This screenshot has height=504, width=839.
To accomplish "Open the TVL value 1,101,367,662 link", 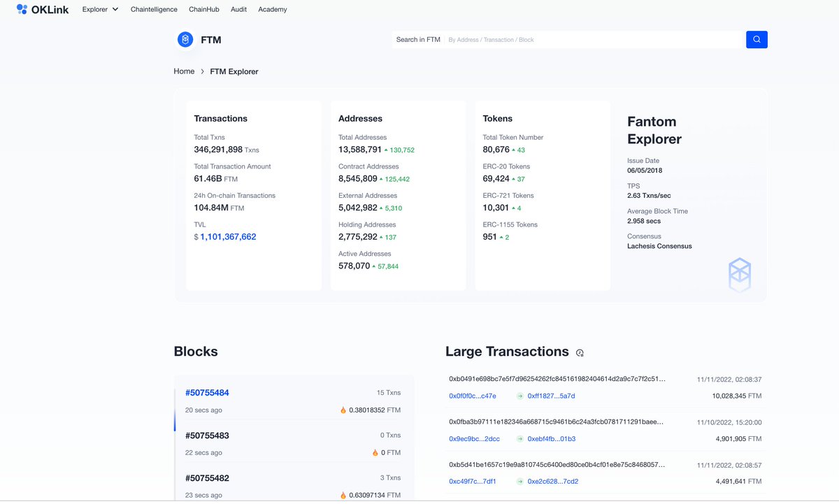I will tap(228, 237).
